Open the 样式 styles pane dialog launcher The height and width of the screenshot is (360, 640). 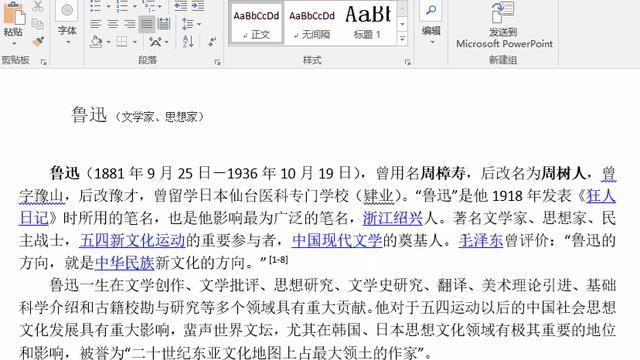(x=407, y=62)
